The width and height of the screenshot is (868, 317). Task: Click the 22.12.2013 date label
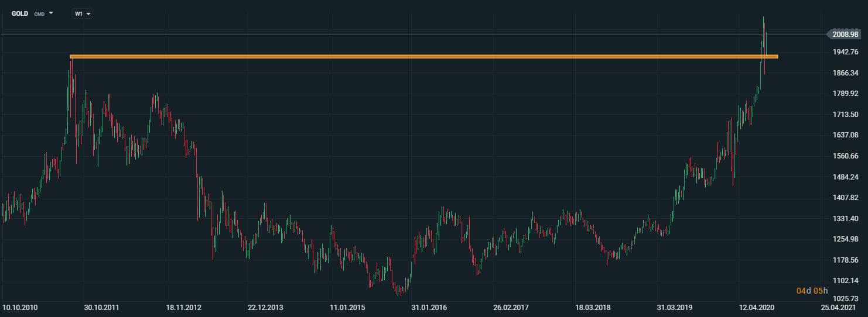pos(265,307)
